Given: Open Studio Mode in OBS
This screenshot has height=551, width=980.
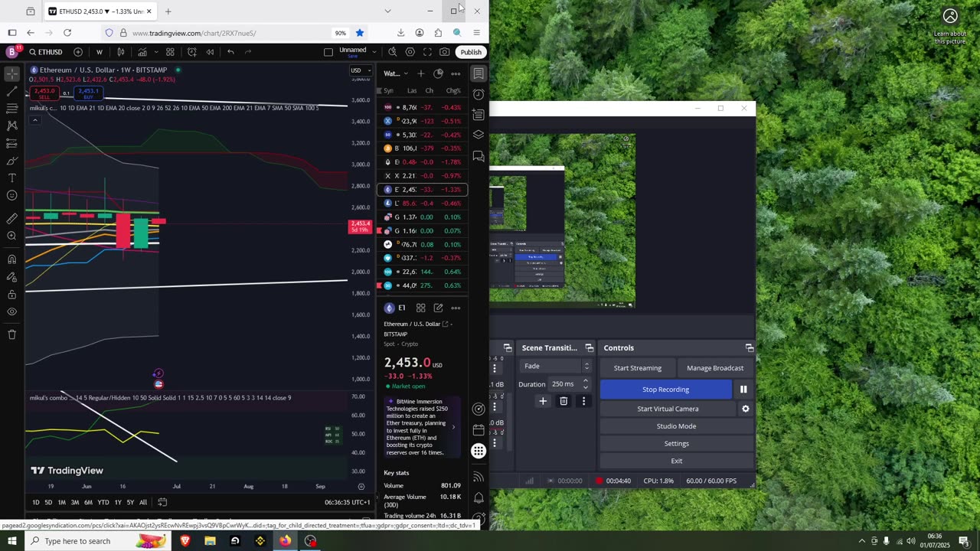Looking at the screenshot, I should click(676, 426).
